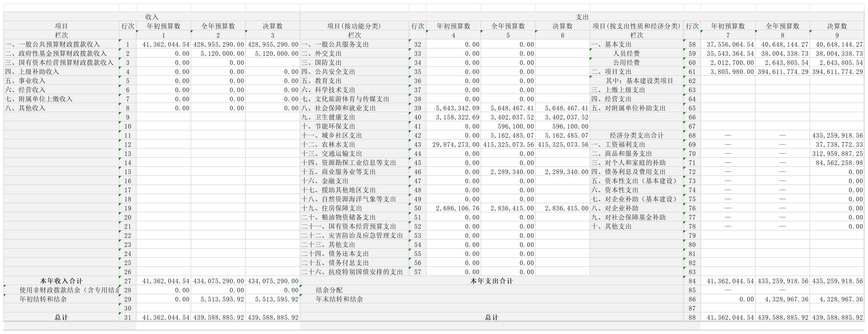Viewport: 868px width, 334px height.
Task: Click the value 29,874,273.00 in row 43
Action: coord(454,144)
